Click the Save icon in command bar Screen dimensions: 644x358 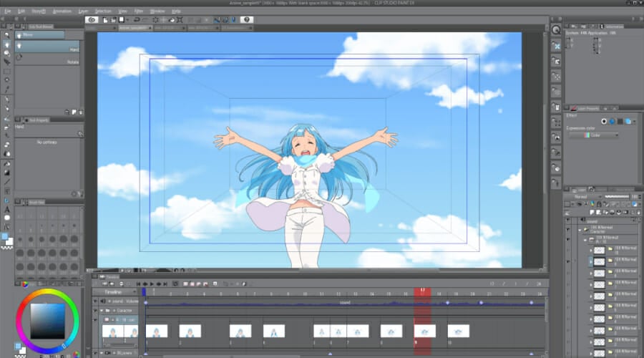pos(121,20)
